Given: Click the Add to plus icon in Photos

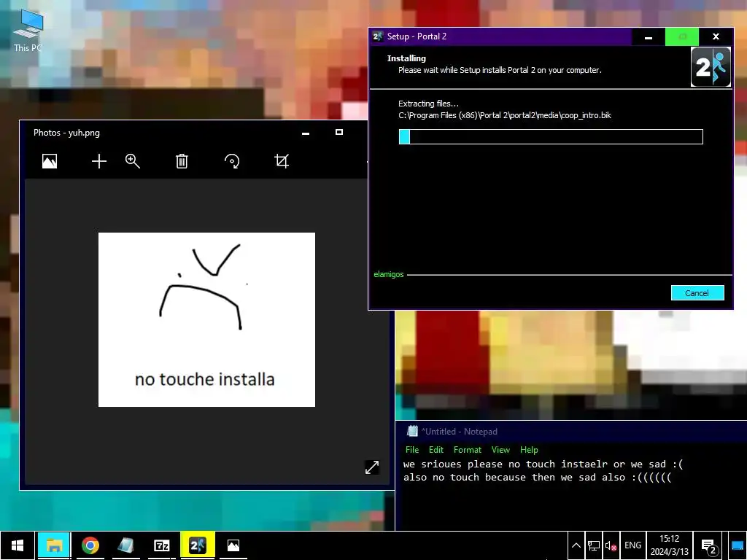Looking at the screenshot, I should coord(99,161).
